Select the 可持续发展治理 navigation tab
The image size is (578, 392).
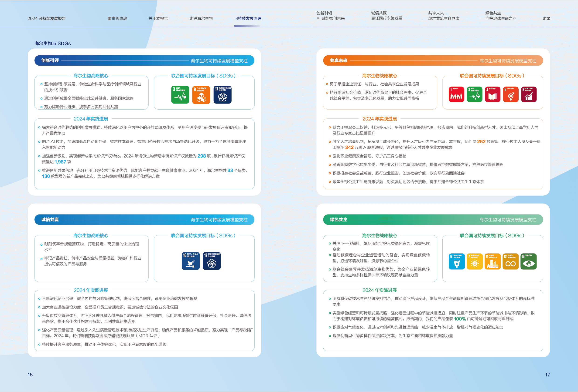[x=247, y=18]
